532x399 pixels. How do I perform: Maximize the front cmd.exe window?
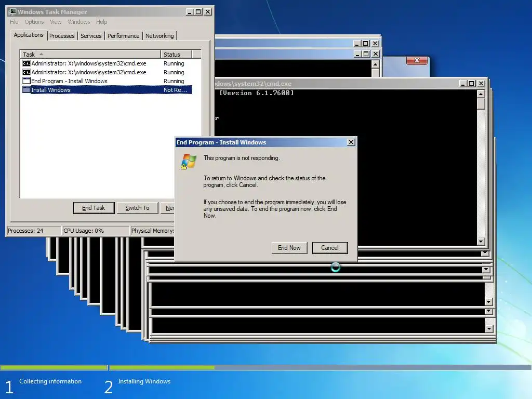tap(472, 84)
